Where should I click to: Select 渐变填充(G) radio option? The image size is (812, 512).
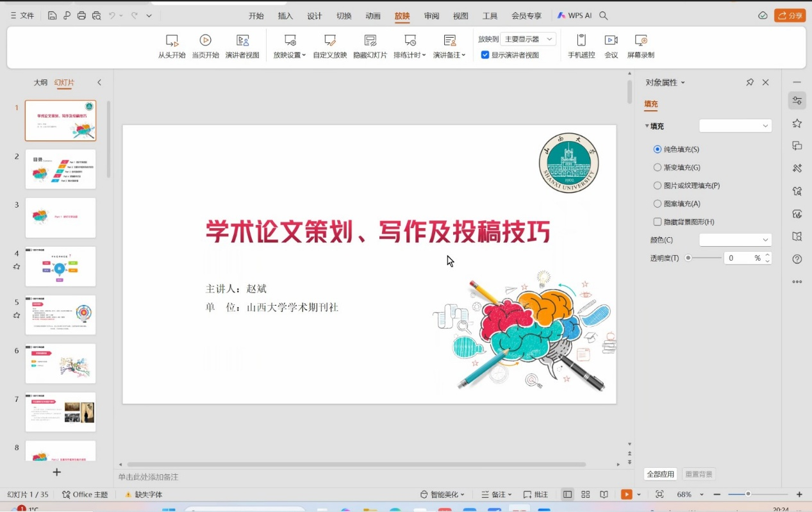coord(658,167)
